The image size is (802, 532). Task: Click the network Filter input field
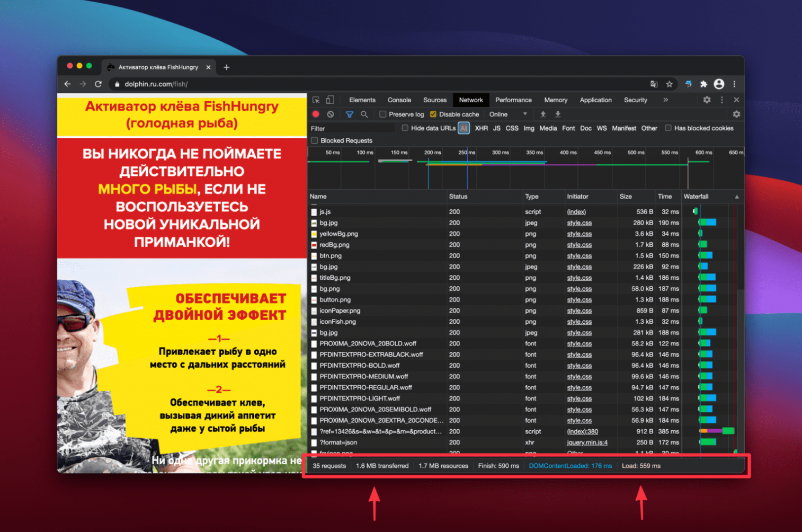coord(352,128)
